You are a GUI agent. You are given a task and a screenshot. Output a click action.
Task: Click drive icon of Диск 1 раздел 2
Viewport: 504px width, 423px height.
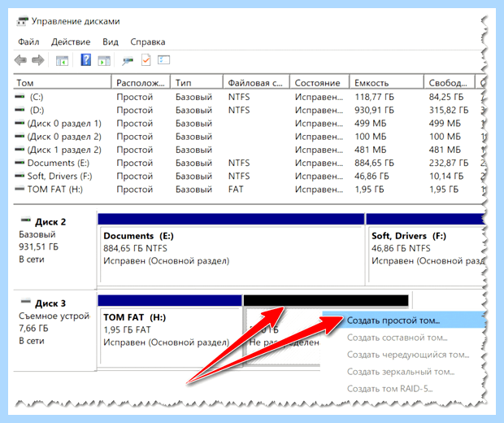pyautogui.click(x=20, y=149)
